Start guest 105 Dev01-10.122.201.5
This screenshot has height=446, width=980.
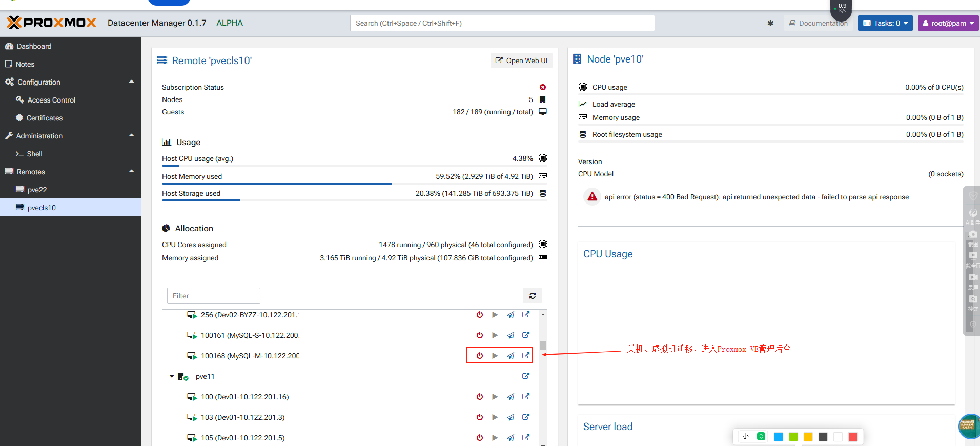tap(495, 438)
